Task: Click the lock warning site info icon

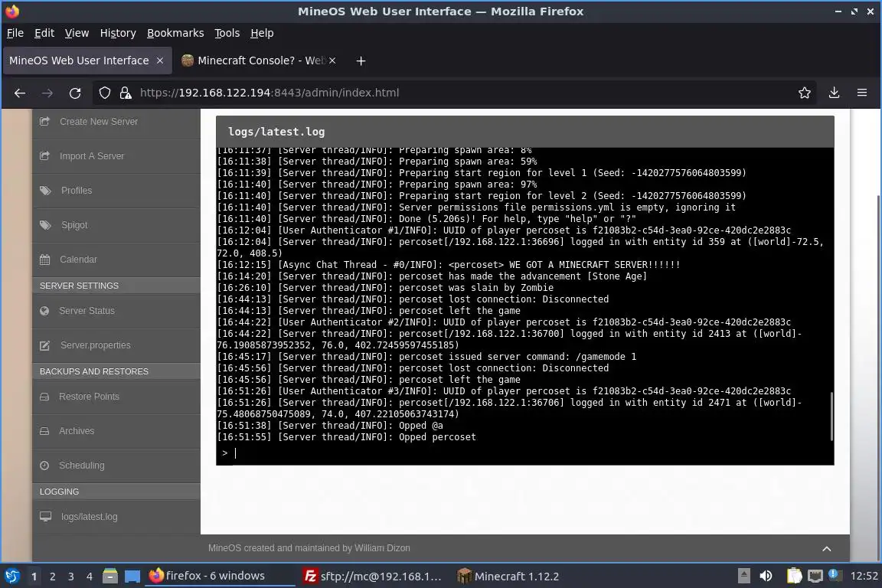Action: pos(126,93)
